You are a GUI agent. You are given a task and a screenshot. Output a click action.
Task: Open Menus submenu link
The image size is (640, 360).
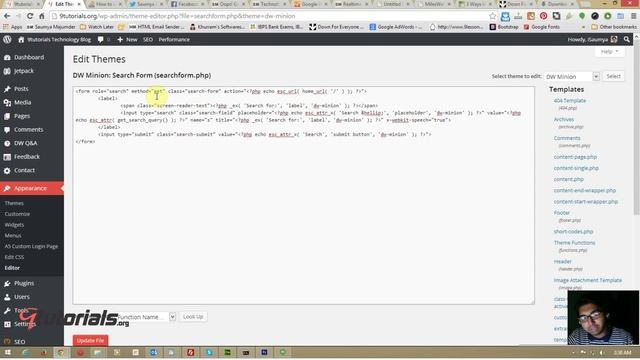[13, 236]
